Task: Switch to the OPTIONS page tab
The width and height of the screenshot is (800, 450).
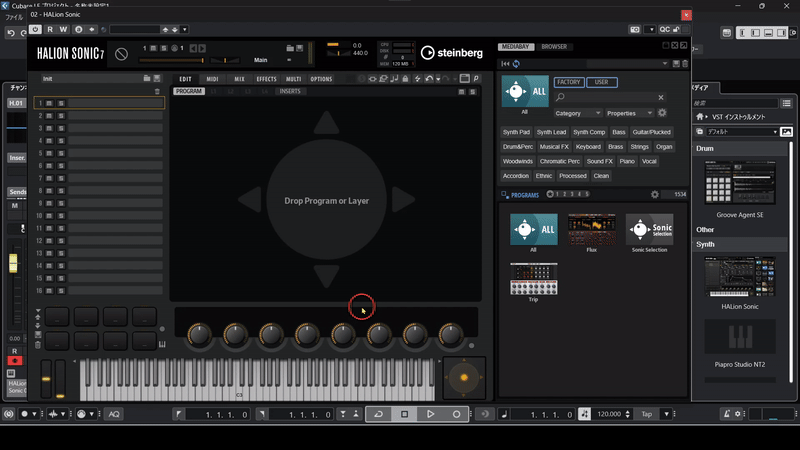Action: pyautogui.click(x=321, y=79)
